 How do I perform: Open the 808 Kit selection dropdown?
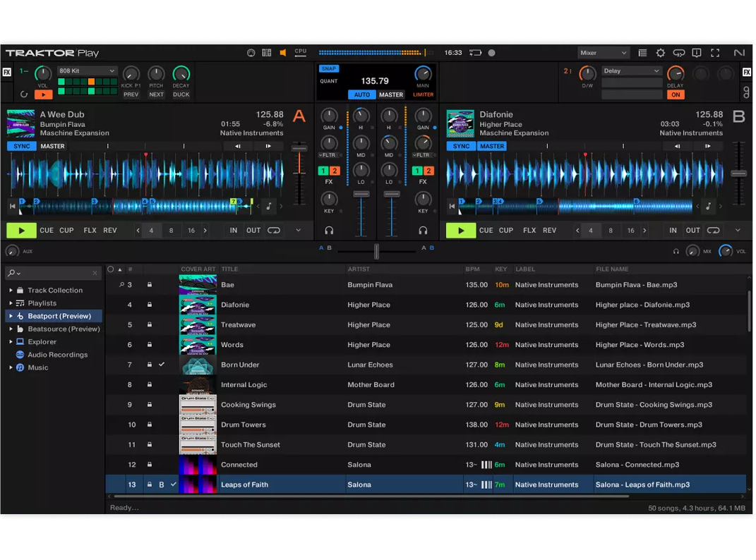pos(87,71)
